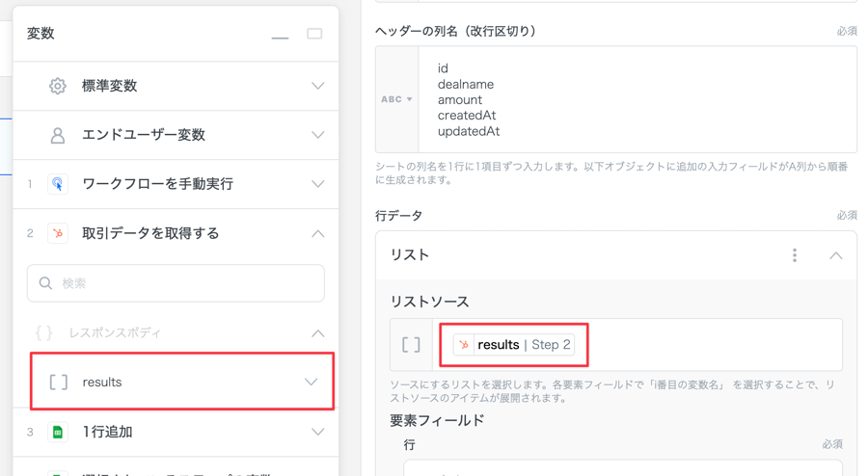Image resolution: width=868 pixels, height=476 pixels.
Task: Maximize the 変数 panel window
Action: [314, 34]
